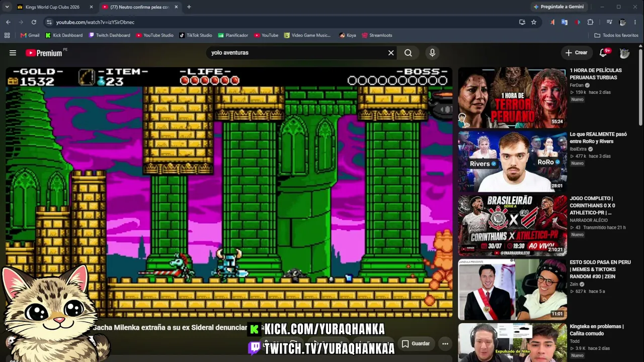Image resolution: width=644 pixels, height=362 pixels.
Task: Open the media controls icon
Action: click(x=609, y=22)
